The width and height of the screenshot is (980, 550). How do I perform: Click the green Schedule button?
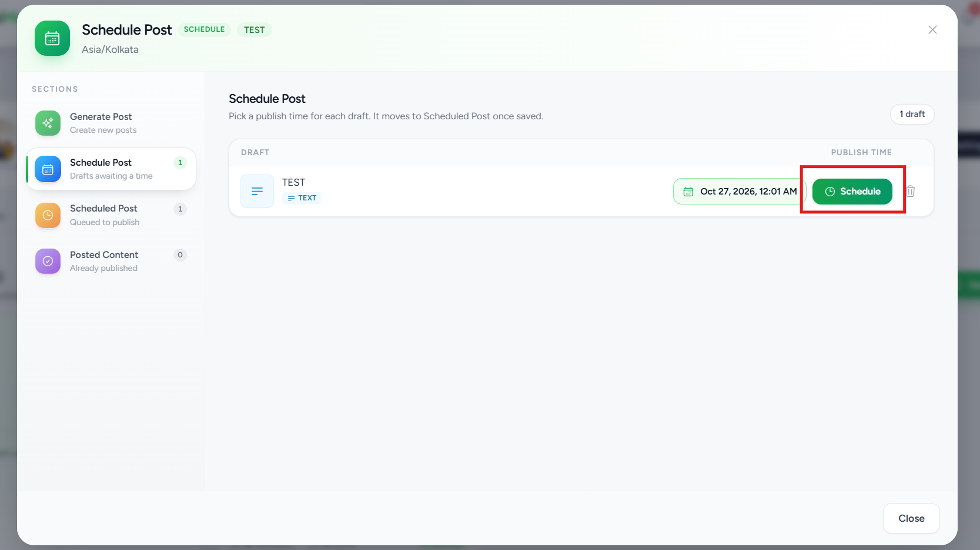coord(852,192)
